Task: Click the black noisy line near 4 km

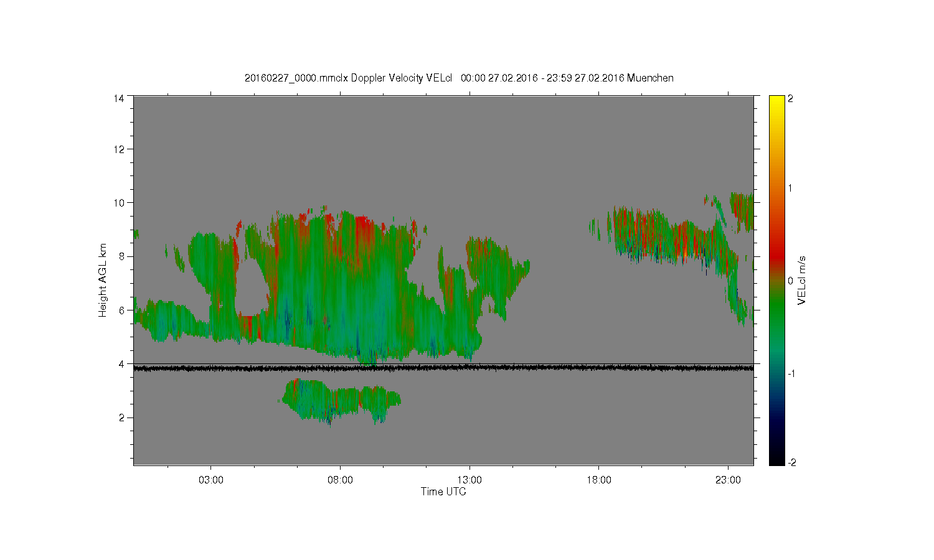Action: [443, 368]
